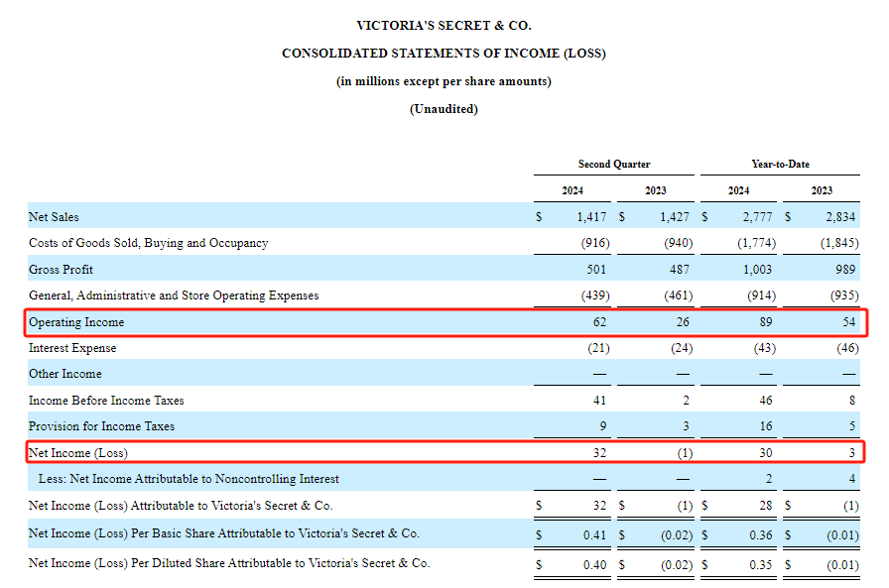Click the Gross Profit value 487
Screen dimensions: 889x588
[x=680, y=270]
